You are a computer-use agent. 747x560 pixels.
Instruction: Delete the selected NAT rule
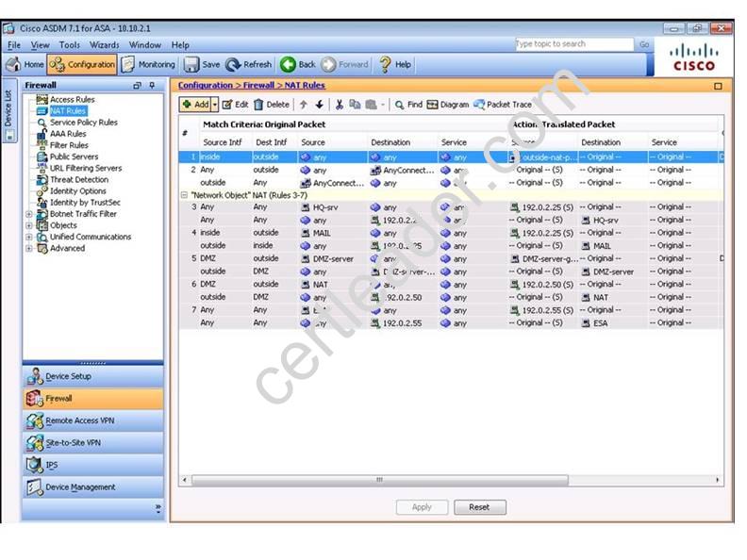tap(272, 105)
